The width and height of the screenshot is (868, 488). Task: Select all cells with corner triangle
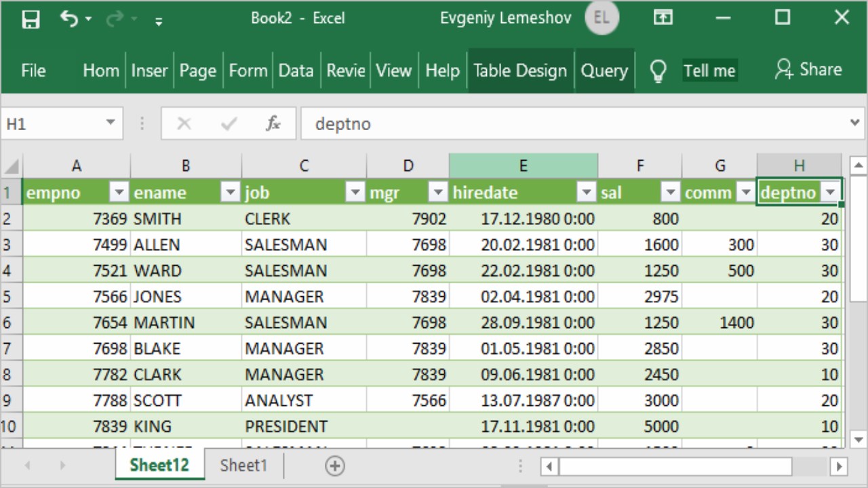coord(11,166)
